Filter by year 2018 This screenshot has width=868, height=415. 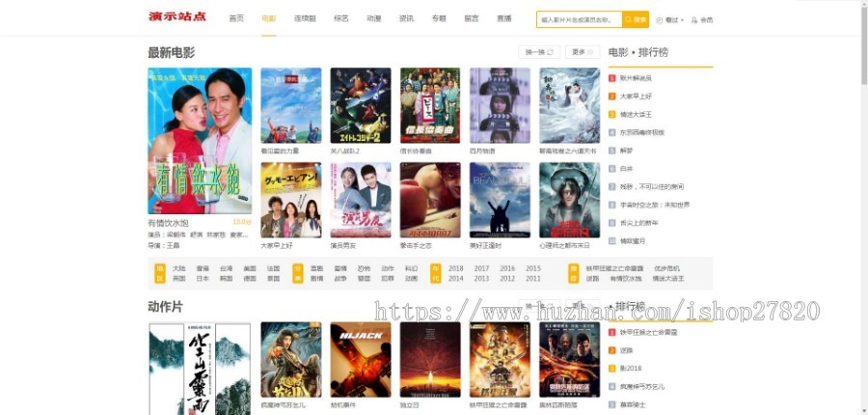point(455,268)
